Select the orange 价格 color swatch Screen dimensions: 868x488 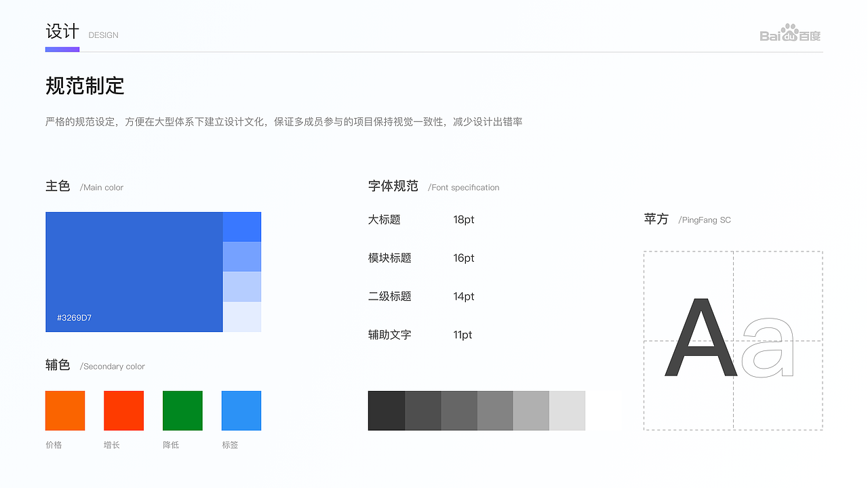[64, 410]
